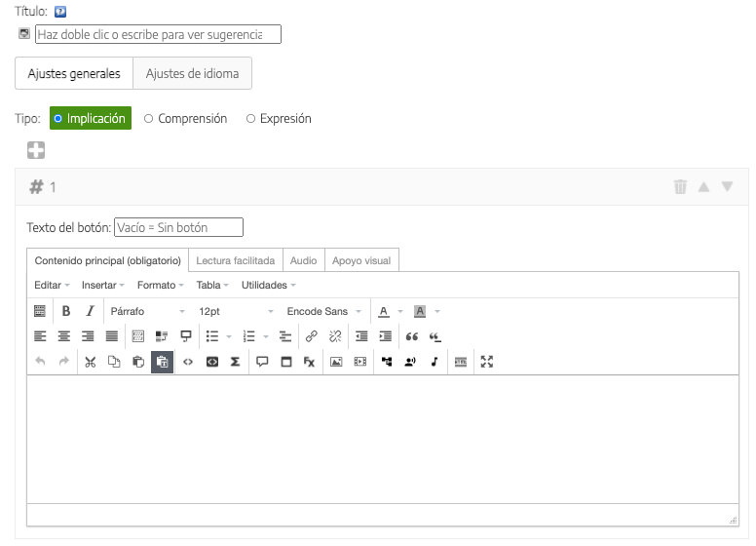Open the 12pt font size dropdown
This screenshot has height=546, width=756.
(x=236, y=311)
